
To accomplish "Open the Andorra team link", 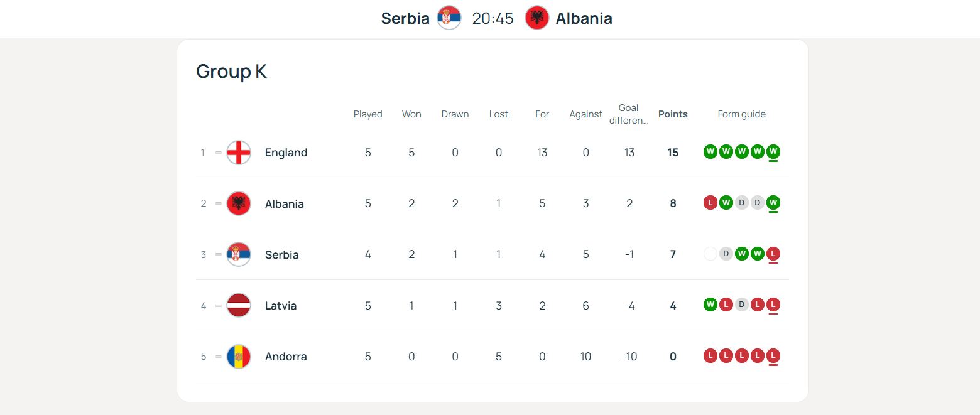I will click(x=286, y=357).
